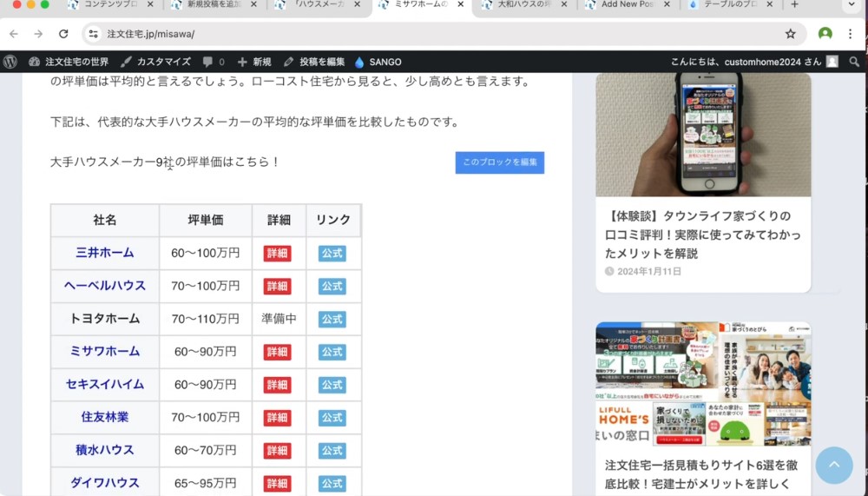The height and width of the screenshot is (496, 868).
Task: Click 公式 button for ヘーベルハウス
Action: pyautogui.click(x=332, y=286)
